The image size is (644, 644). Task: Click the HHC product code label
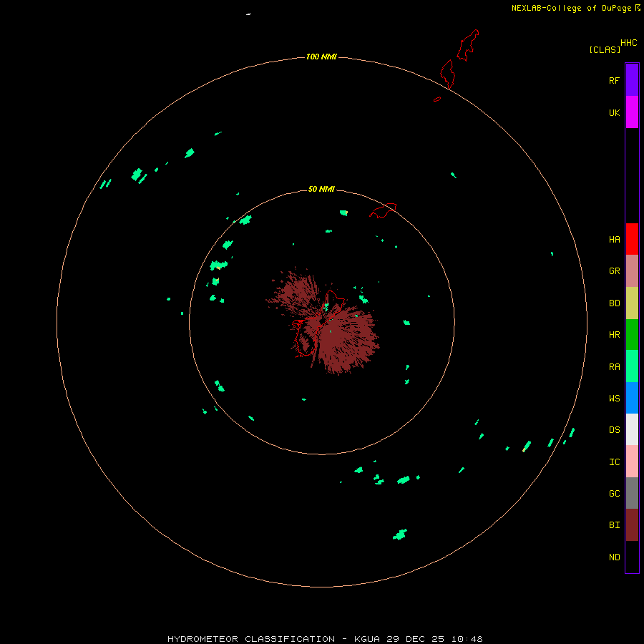click(628, 43)
